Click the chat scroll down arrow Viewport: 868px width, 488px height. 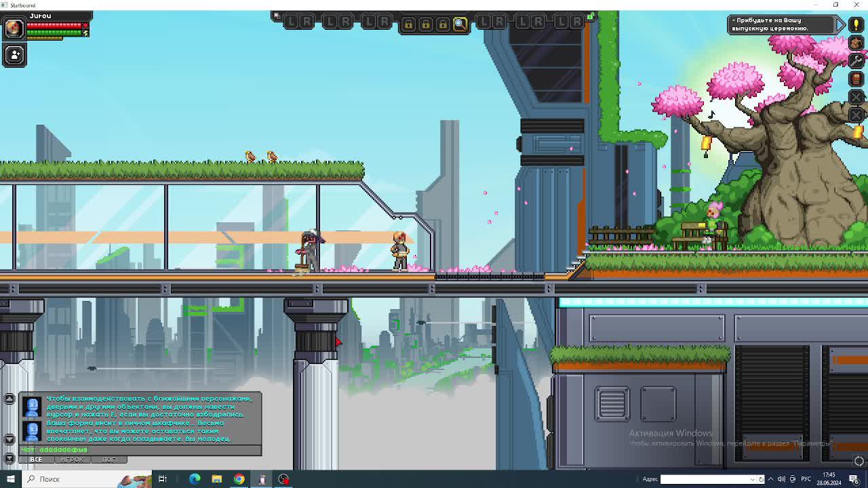coord(9,440)
